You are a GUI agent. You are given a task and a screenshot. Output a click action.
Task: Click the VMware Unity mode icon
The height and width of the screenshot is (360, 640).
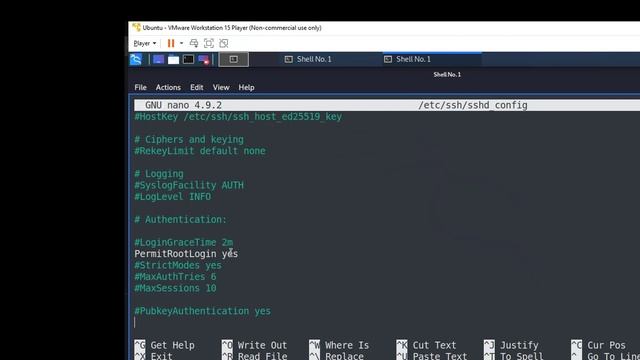pos(224,43)
